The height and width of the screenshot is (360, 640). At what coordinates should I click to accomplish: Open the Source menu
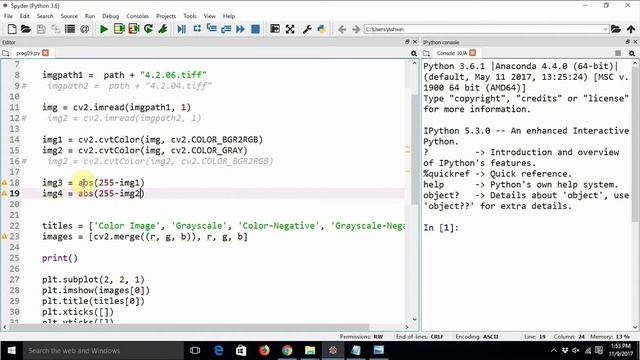[x=69, y=16]
